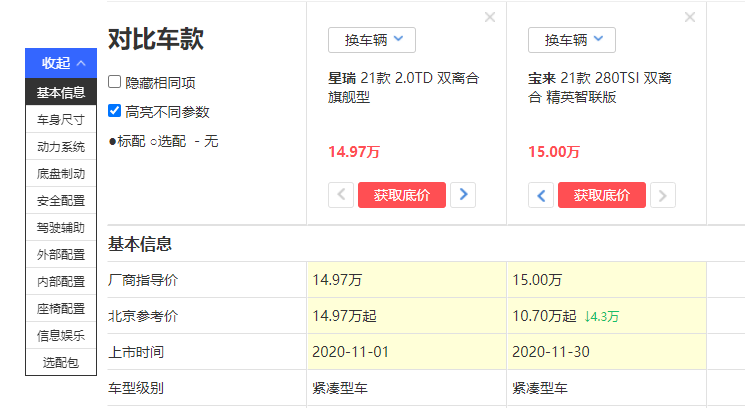
Task: Open 换车辆 dropdown for 宝来
Action: click(x=572, y=40)
